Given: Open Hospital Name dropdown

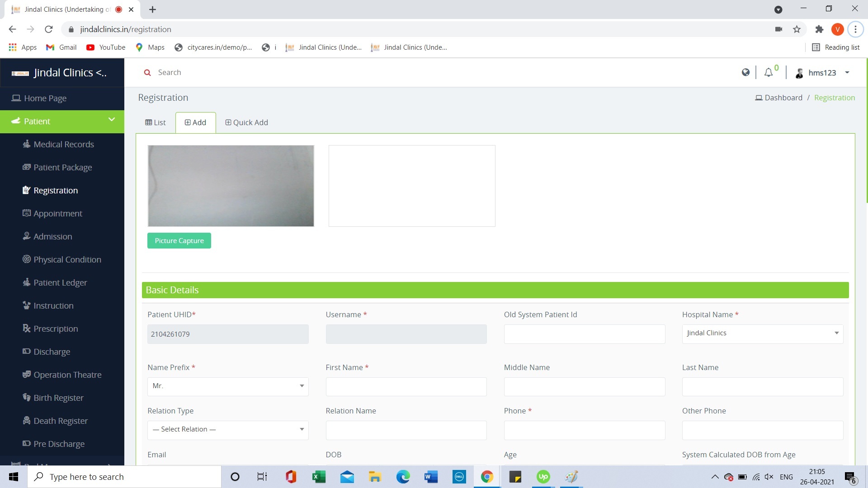Looking at the screenshot, I should (762, 333).
